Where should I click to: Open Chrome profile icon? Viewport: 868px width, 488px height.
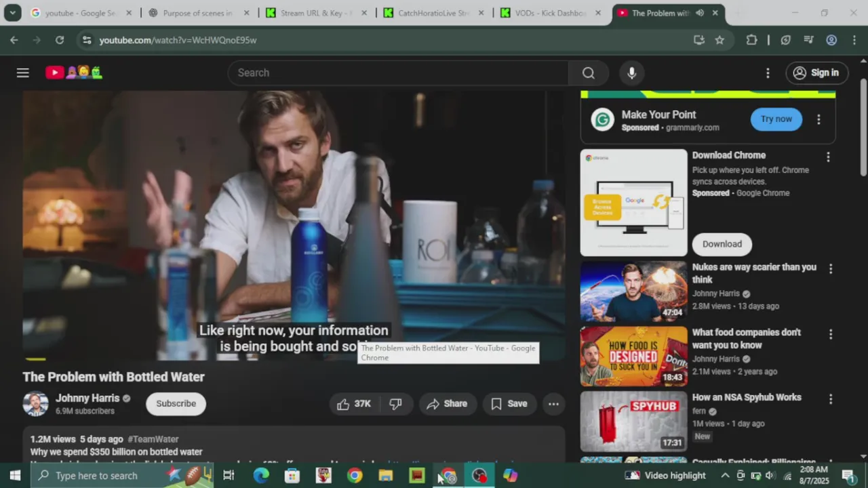click(x=831, y=40)
